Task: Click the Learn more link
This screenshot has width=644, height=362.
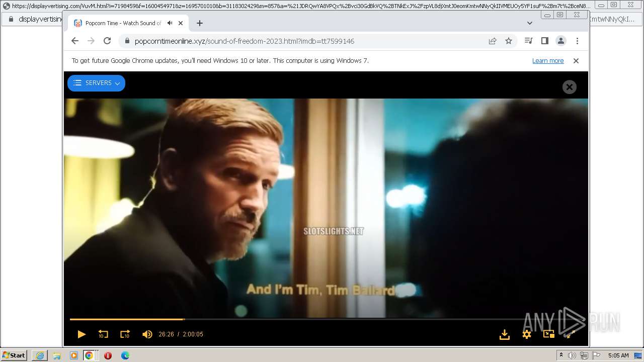Action: point(548,61)
